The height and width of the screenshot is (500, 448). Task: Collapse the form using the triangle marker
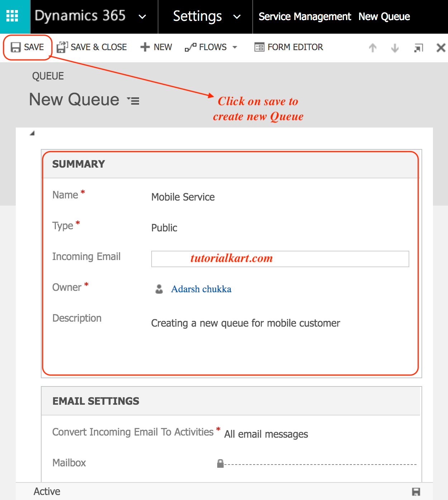32,133
